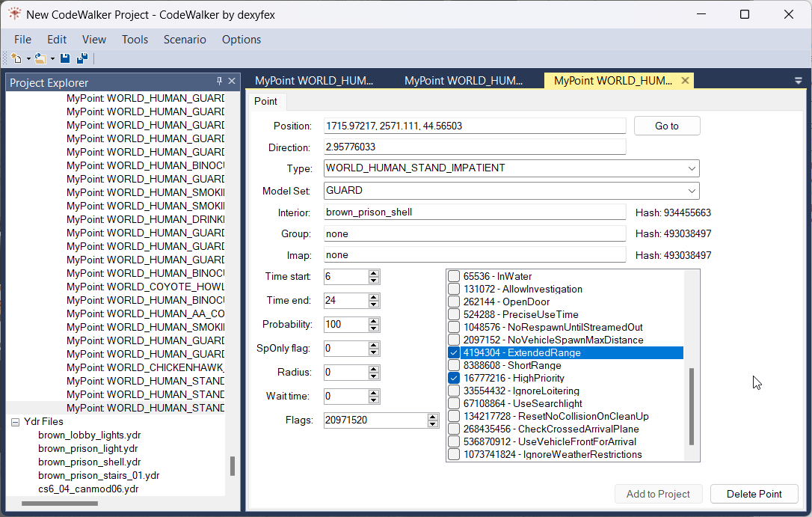The height and width of the screenshot is (517, 812).
Task: Uncheck the ExtendedRange flag
Action: [454, 353]
